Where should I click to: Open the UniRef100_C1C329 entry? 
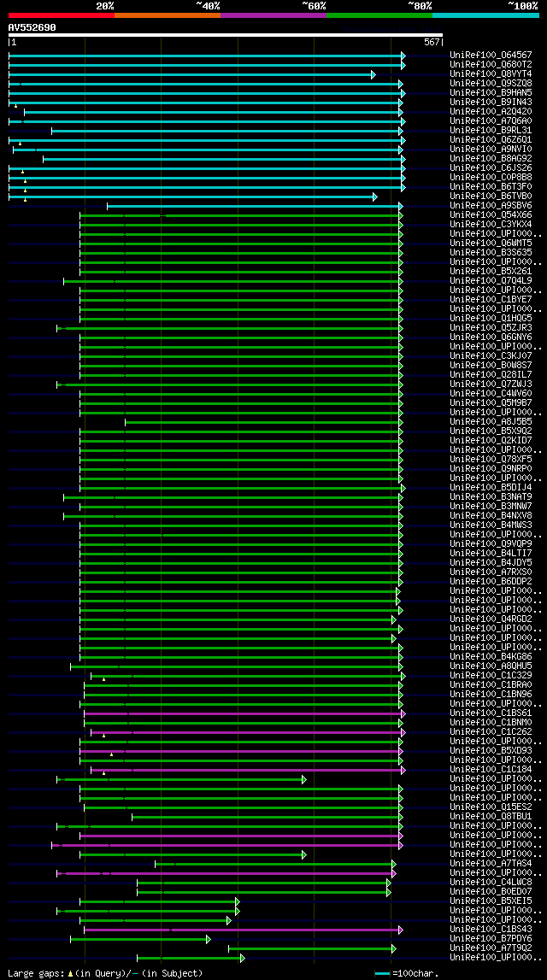(x=491, y=676)
